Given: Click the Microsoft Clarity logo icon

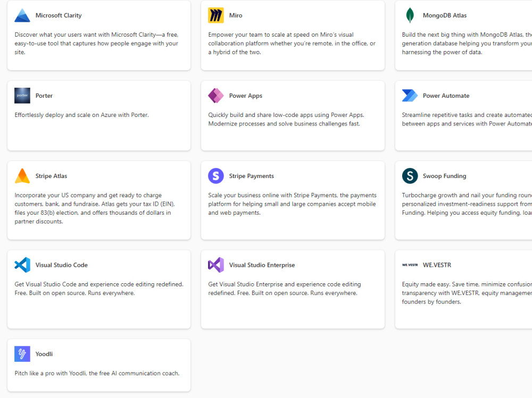Looking at the screenshot, I should coord(22,15).
